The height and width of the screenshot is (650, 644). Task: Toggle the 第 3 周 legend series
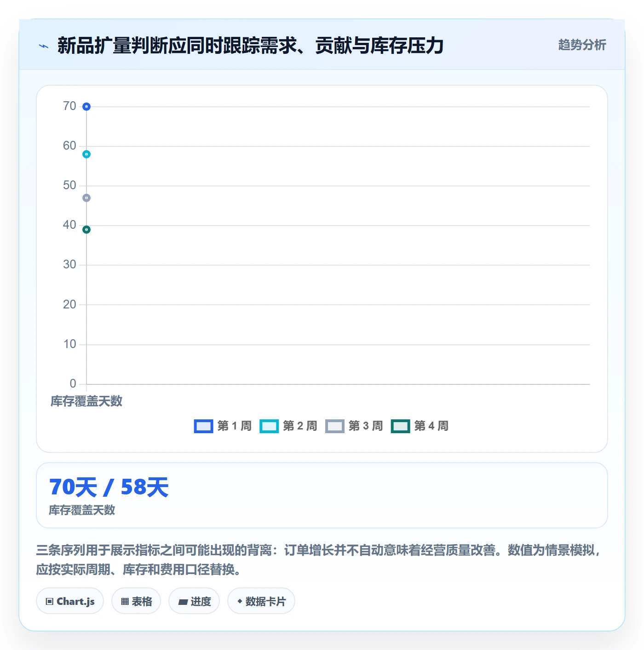354,426
